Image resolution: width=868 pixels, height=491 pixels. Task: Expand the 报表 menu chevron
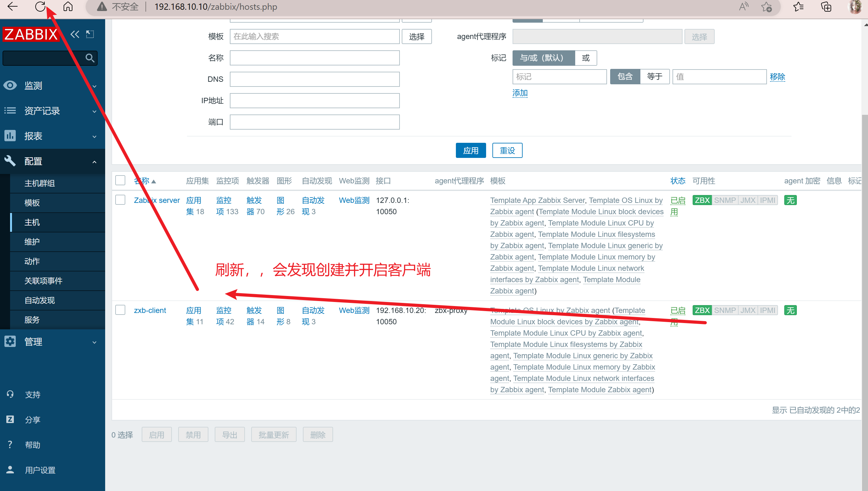pos(94,136)
